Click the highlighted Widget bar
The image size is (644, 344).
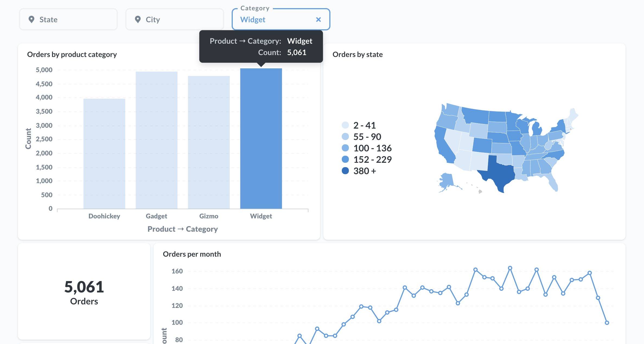coord(261,138)
